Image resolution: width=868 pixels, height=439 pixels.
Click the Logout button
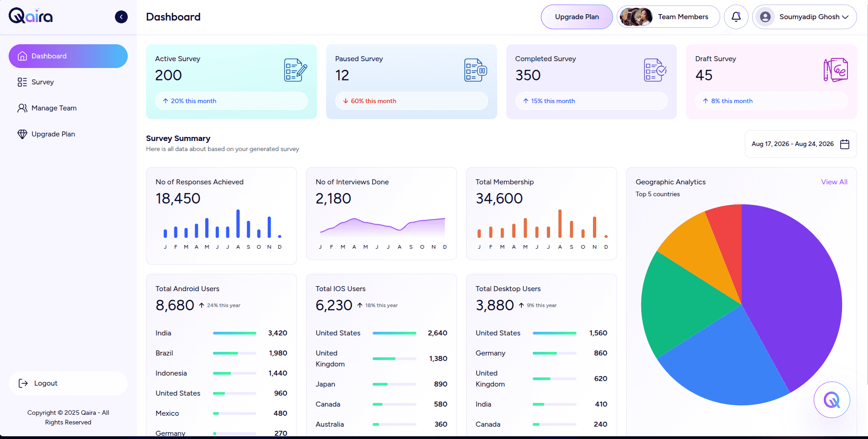68,383
